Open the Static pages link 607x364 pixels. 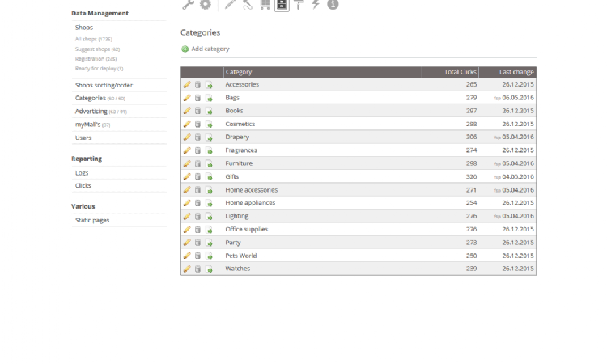(92, 220)
